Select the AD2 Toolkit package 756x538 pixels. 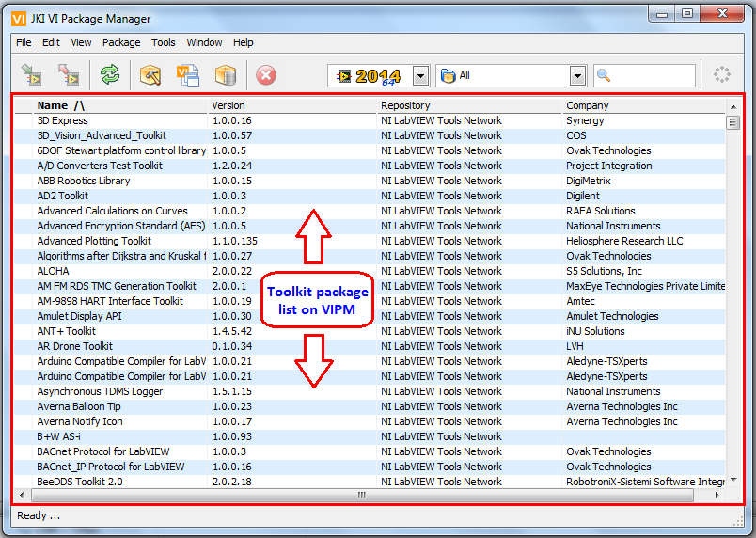click(x=370, y=196)
